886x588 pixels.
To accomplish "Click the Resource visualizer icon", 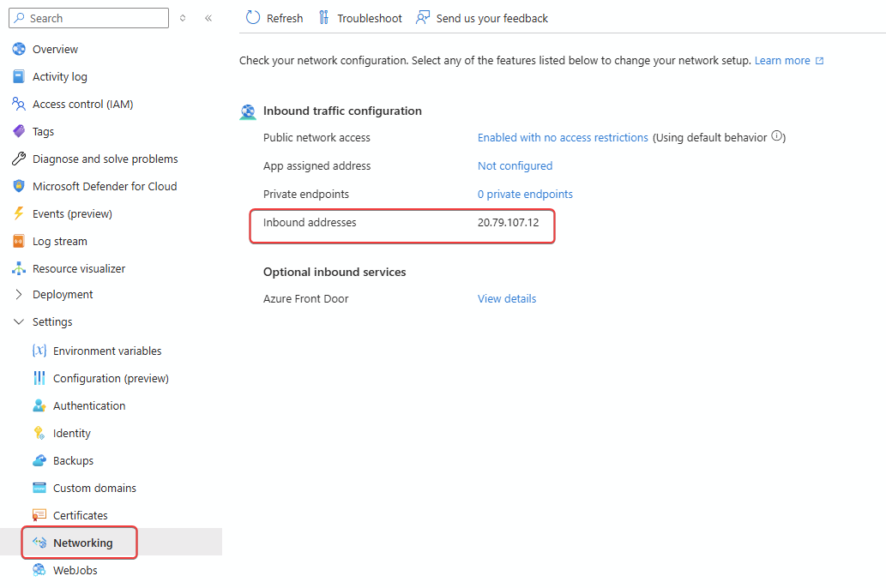I will [x=19, y=268].
